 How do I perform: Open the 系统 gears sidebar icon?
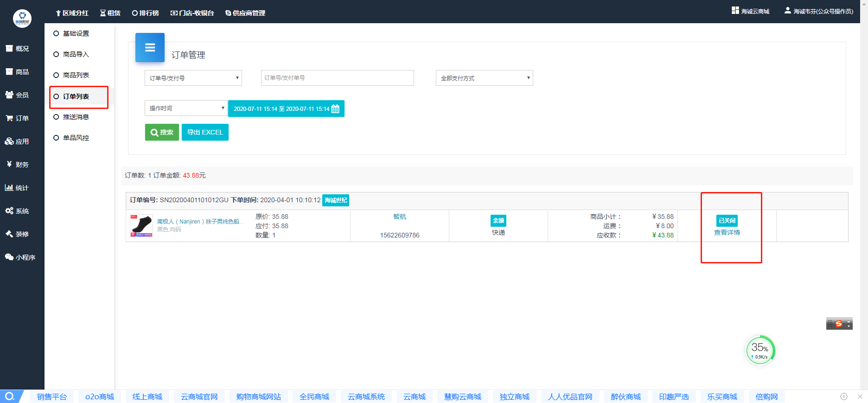(x=9, y=211)
